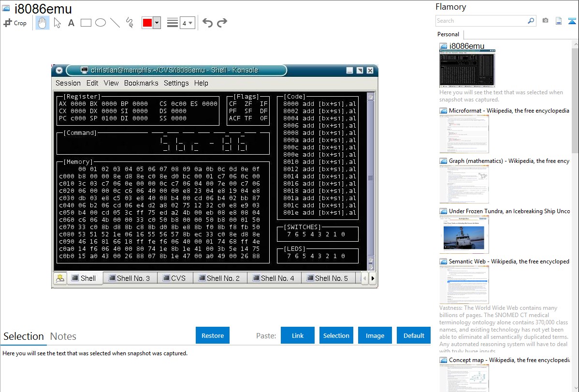Screen dimensions: 579x392
Task: Select the Shell No. 2 tab
Action: coord(220,278)
